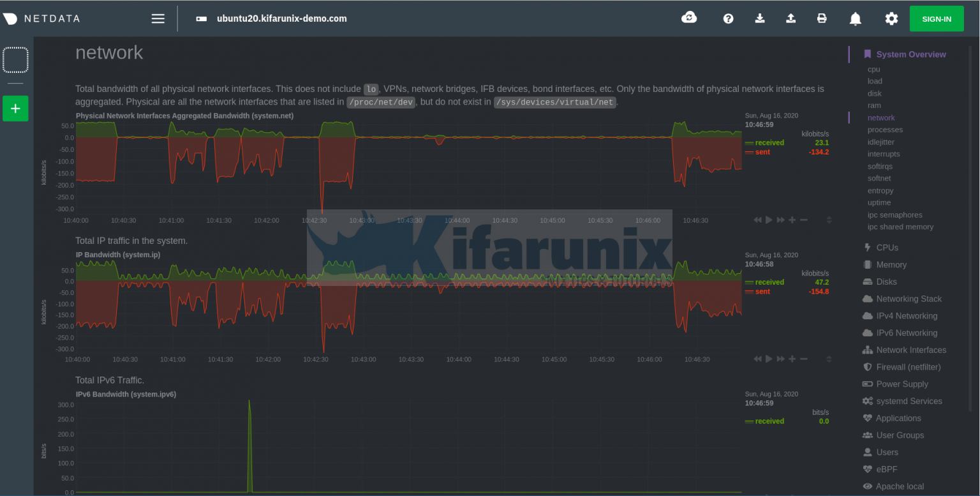
Task: Click the SIGN-IN button
Action: pos(937,19)
